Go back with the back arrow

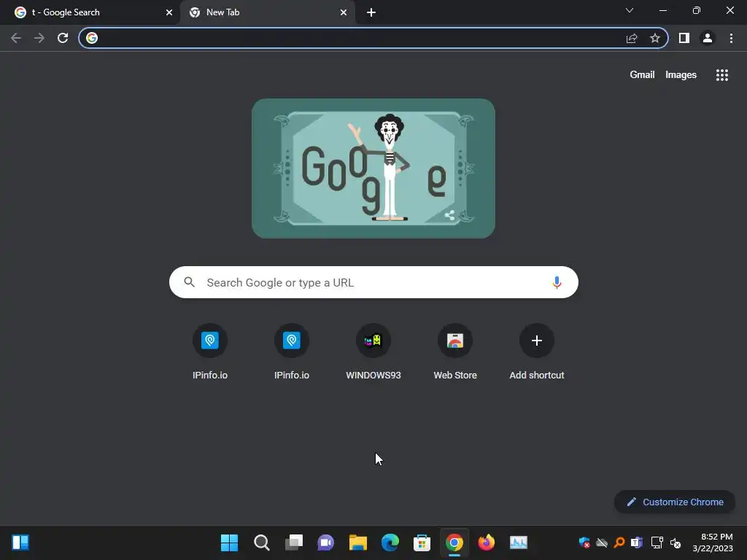(16, 38)
